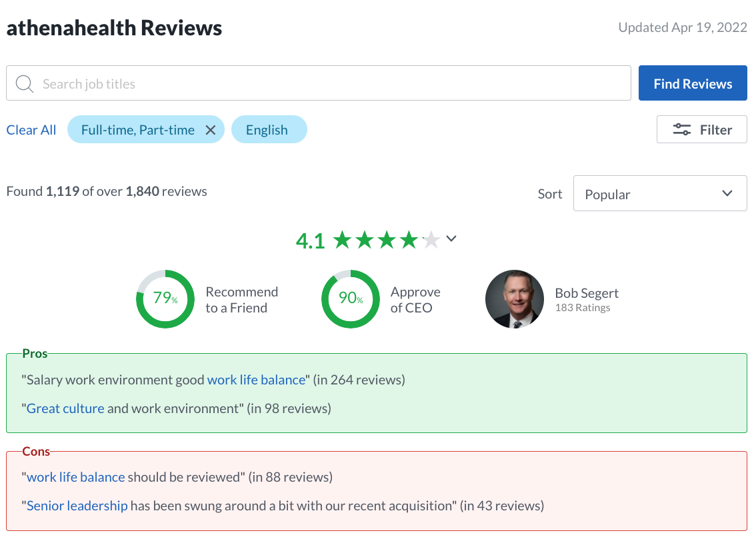The width and height of the screenshot is (756, 537).
Task: Click the Full-time, Part-time chip label
Action: click(138, 130)
